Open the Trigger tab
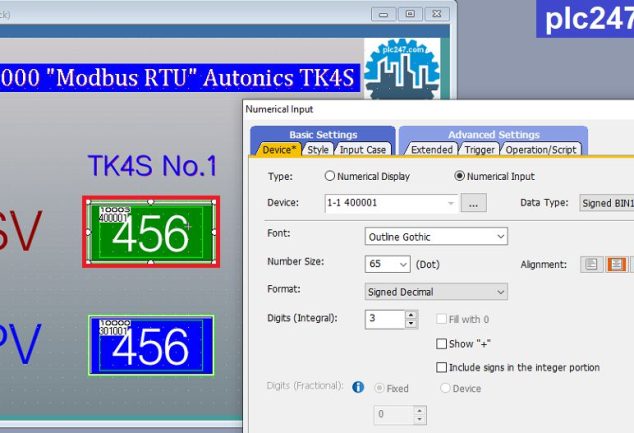 click(479, 150)
